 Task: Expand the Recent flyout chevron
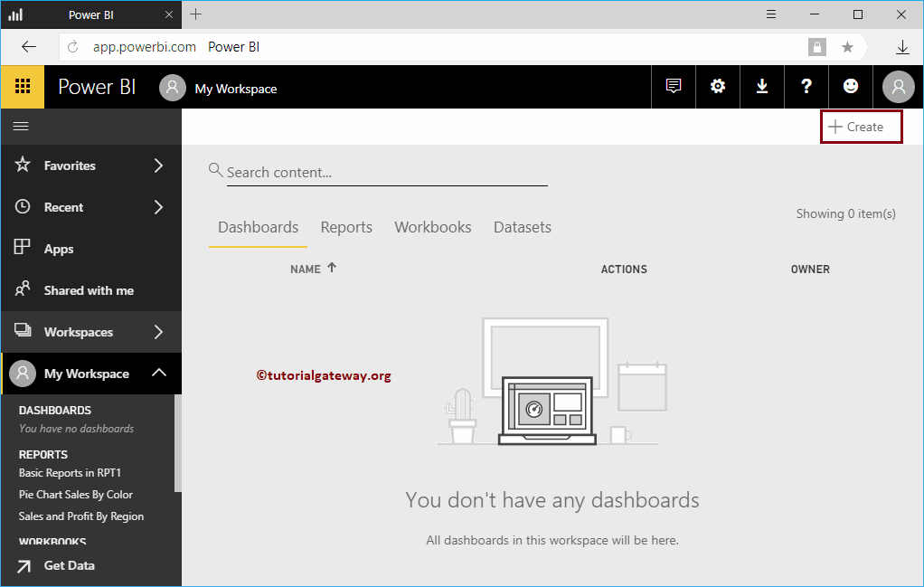pyautogui.click(x=158, y=207)
